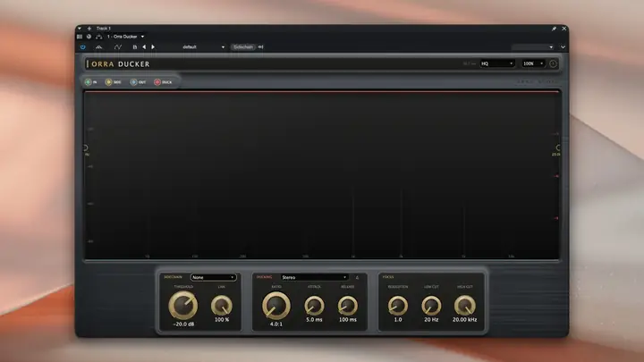The width and height of the screenshot is (644, 362).
Task: Click the 5.0 ms attack value
Action: 314,320
